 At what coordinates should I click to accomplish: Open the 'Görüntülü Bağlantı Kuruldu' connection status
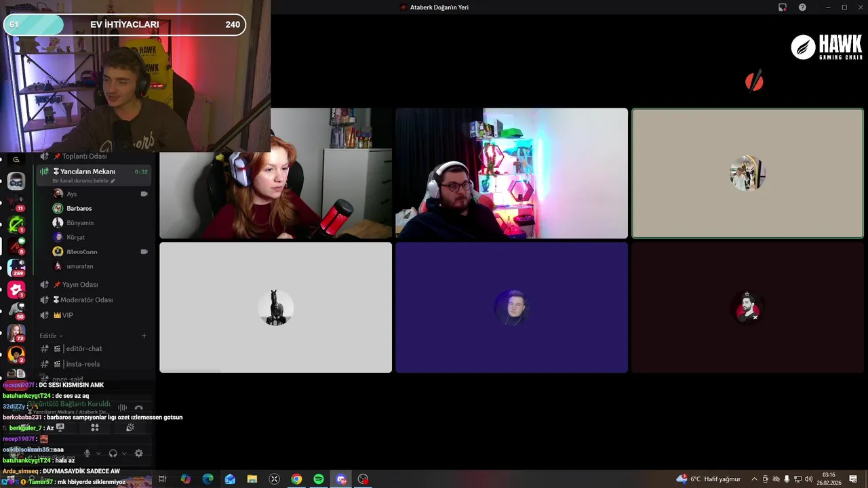(x=69, y=404)
